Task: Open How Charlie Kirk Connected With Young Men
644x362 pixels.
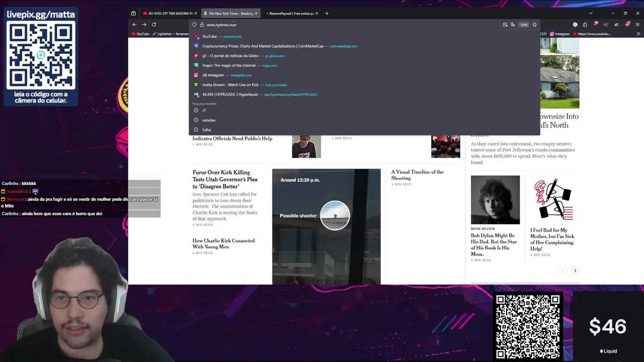Action: point(223,244)
